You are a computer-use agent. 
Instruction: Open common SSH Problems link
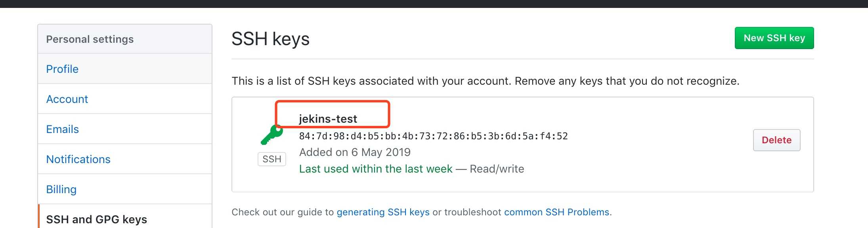pyautogui.click(x=556, y=212)
